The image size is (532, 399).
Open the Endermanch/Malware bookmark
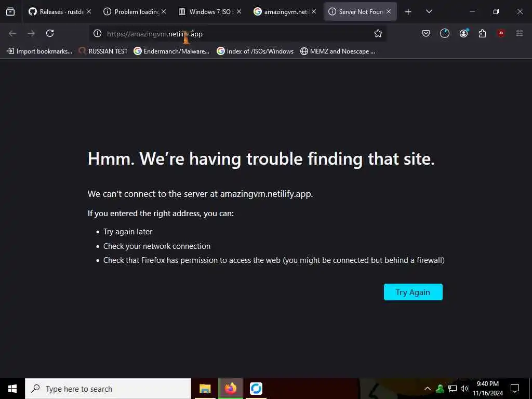[x=171, y=51]
